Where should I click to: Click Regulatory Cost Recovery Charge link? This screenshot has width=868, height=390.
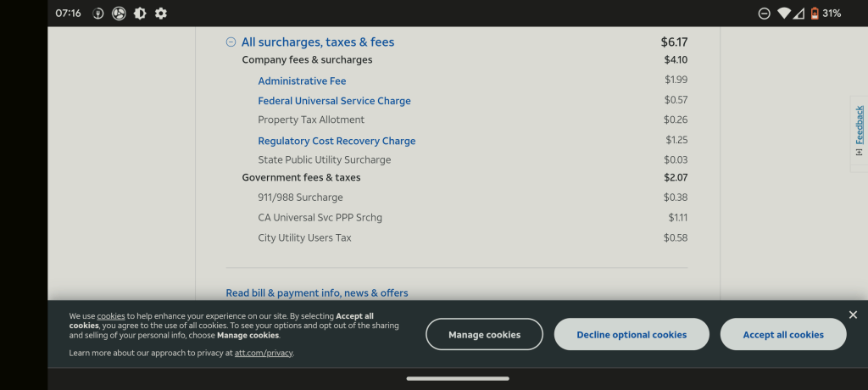pyautogui.click(x=337, y=141)
